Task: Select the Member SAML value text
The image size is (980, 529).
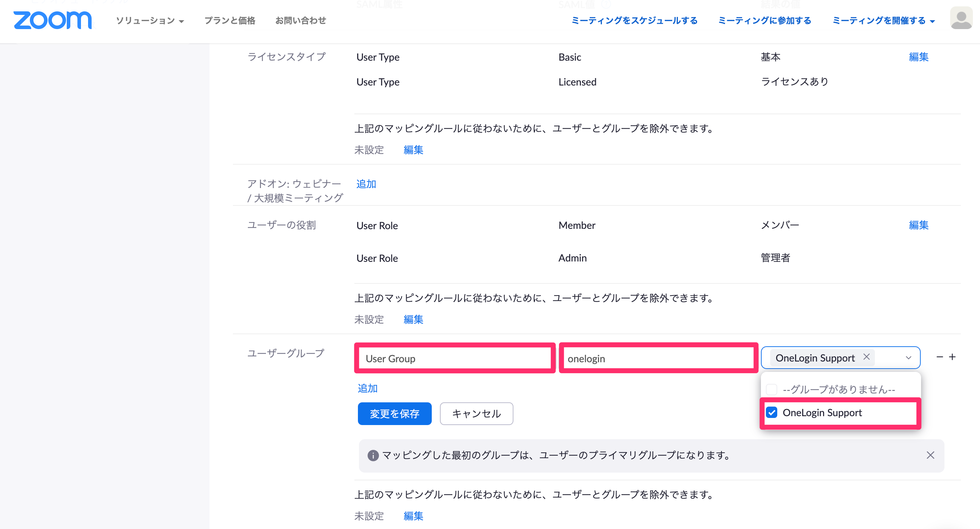Action: 577,225
